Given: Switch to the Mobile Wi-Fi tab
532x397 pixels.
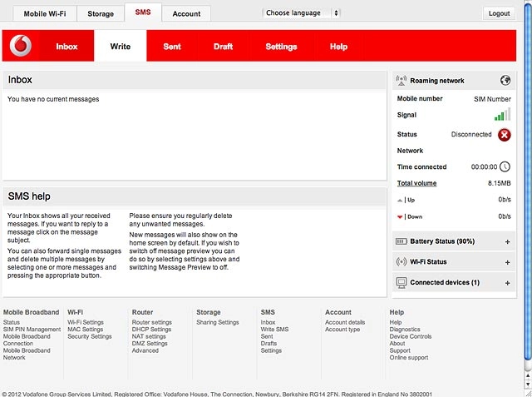Looking at the screenshot, I should coord(45,13).
